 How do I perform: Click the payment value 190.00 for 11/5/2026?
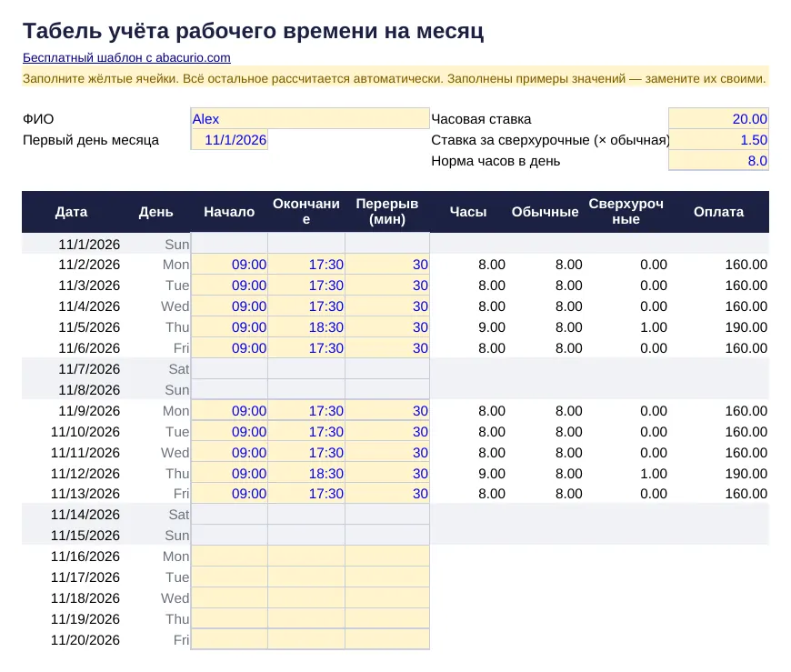(x=746, y=327)
